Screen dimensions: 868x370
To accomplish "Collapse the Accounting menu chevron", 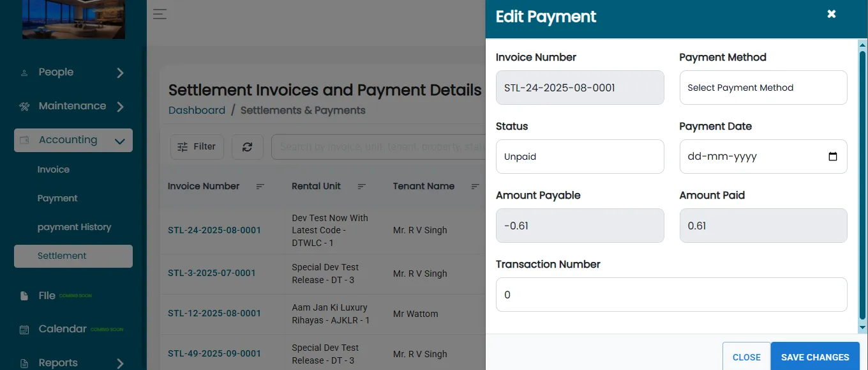I will pos(119,141).
